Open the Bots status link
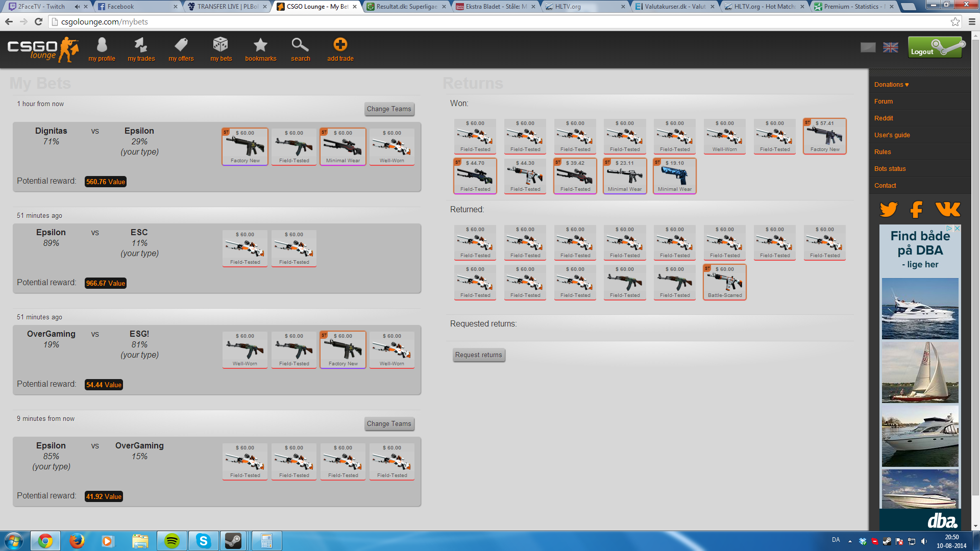Image resolution: width=980 pixels, height=551 pixels. pos(890,169)
